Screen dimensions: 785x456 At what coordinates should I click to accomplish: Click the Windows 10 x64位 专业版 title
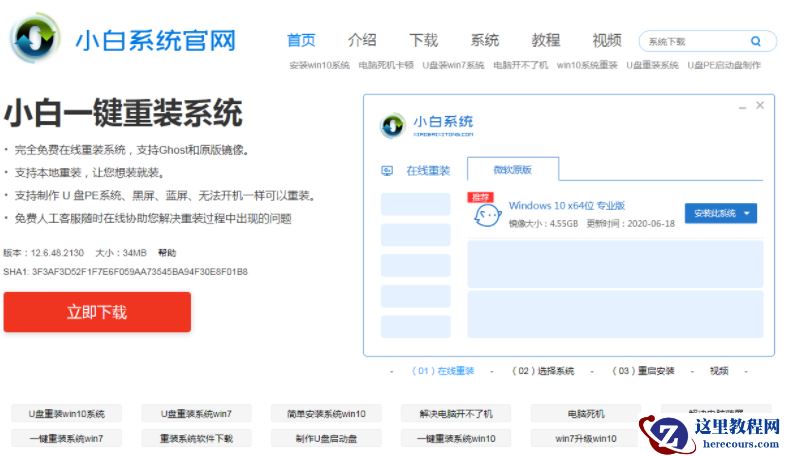coord(567,205)
